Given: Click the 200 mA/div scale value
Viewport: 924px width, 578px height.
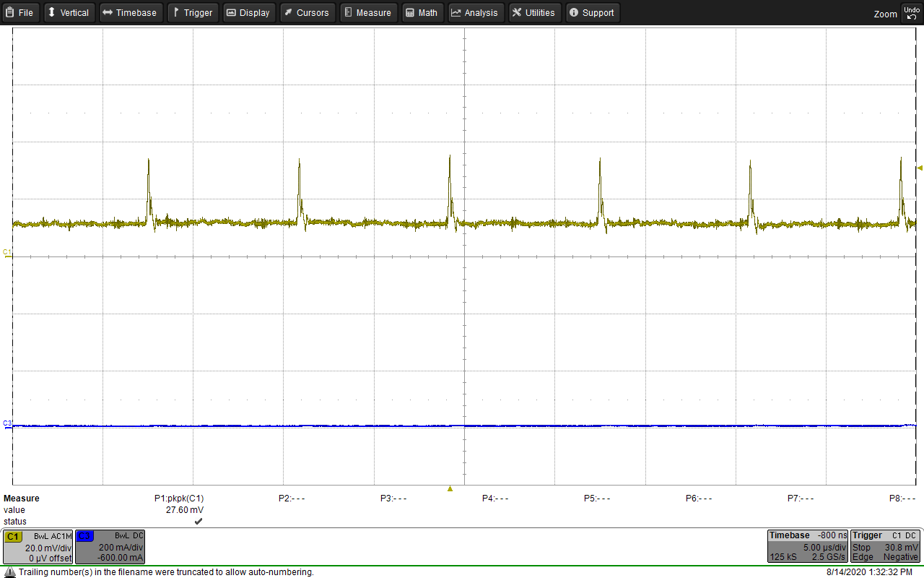Looking at the screenshot, I should (121, 548).
